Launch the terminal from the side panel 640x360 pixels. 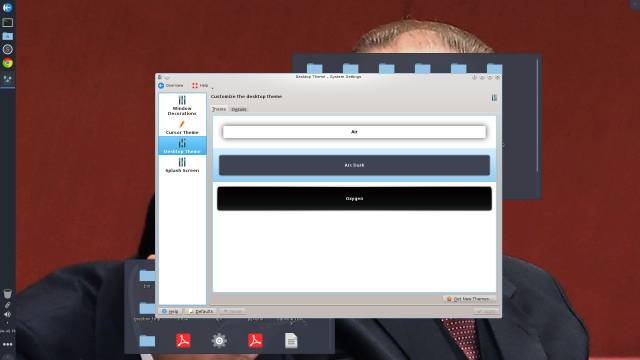(7, 22)
